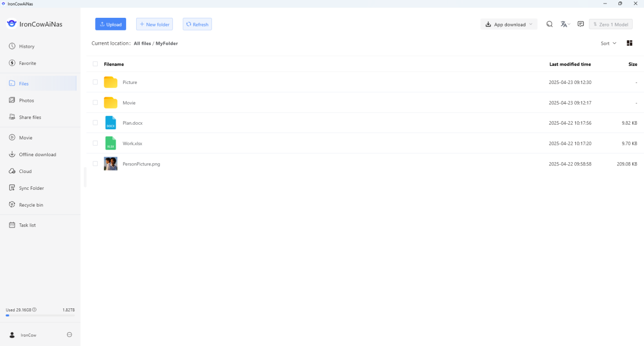This screenshot has width=644, height=346.
Task: Open the Sort dropdown menu
Action: [608, 43]
